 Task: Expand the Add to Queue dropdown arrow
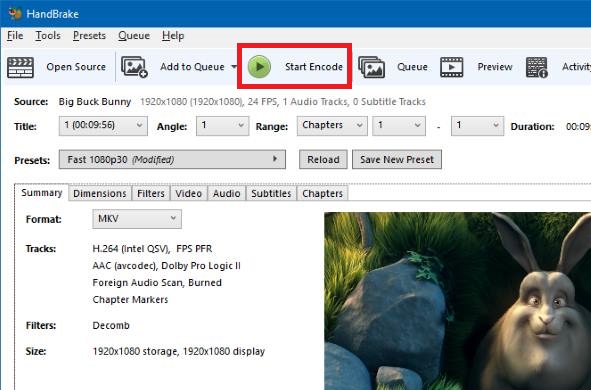(234, 67)
